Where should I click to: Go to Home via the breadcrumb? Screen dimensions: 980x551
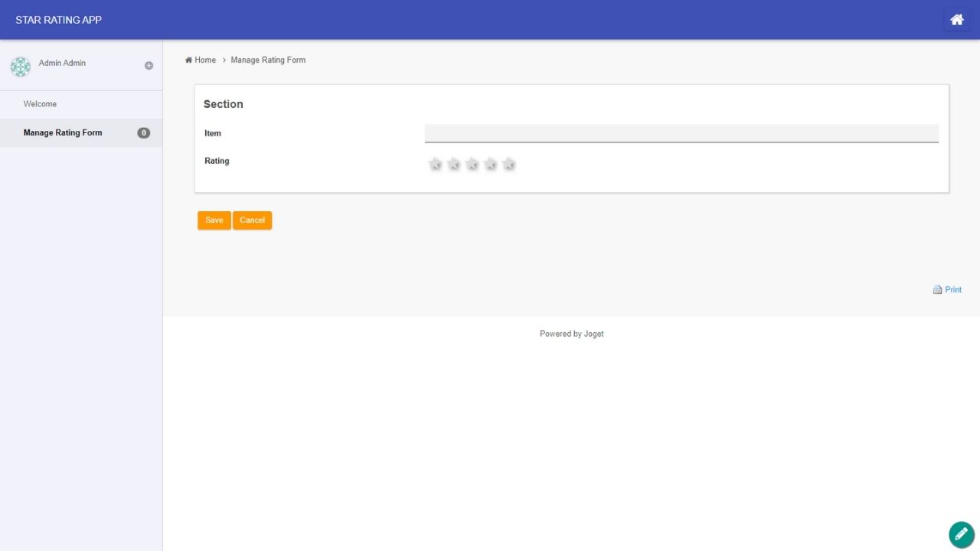(x=204, y=60)
